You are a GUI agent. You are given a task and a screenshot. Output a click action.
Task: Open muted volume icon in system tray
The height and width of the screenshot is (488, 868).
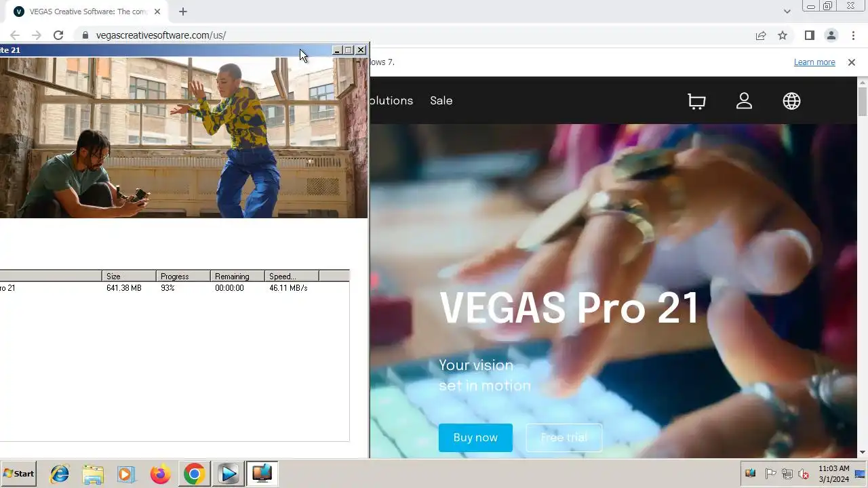804,474
